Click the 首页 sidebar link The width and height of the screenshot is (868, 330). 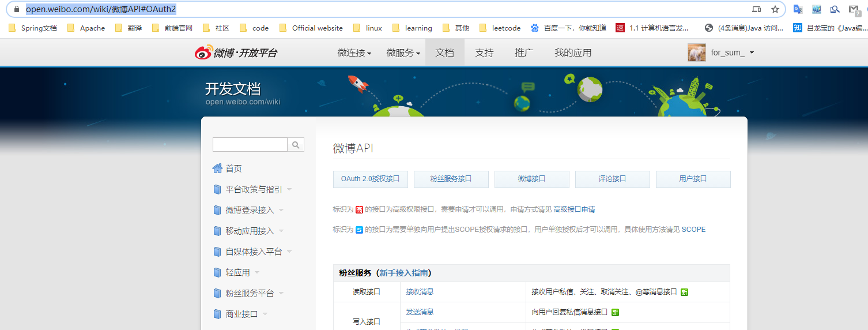point(233,168)
